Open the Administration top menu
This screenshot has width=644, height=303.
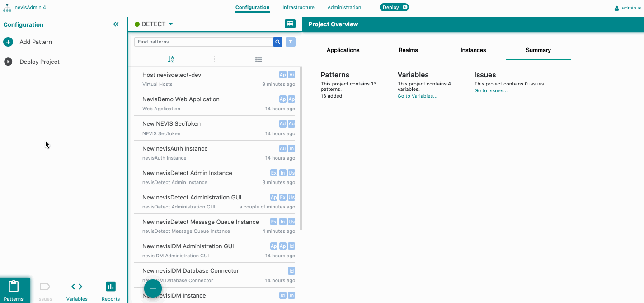click(344, 7)
